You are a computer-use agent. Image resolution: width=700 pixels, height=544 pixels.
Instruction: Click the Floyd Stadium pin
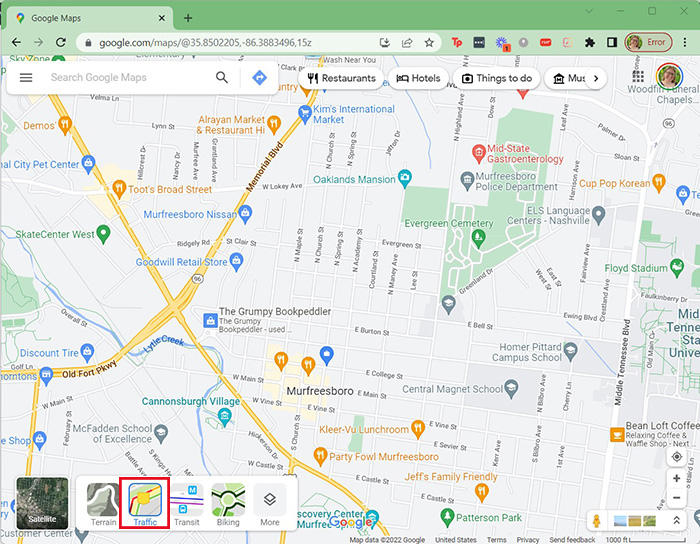677,267
